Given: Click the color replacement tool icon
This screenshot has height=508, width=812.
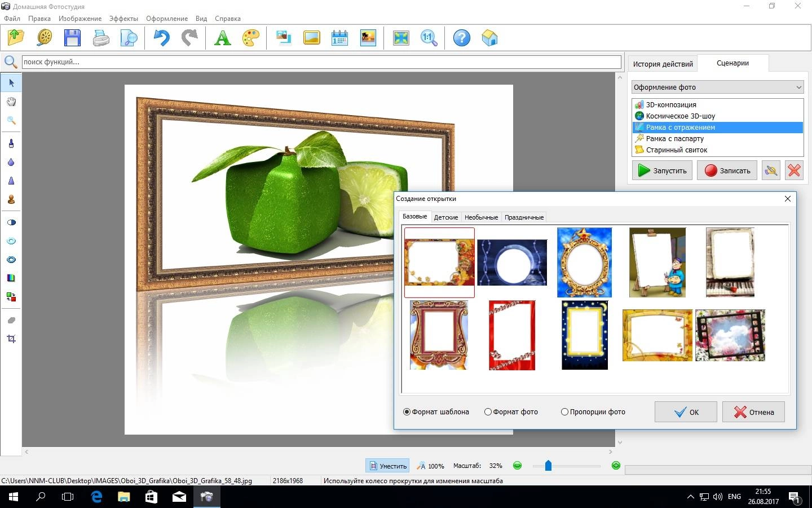Looking at the screenshot, I should click(11, 296).
